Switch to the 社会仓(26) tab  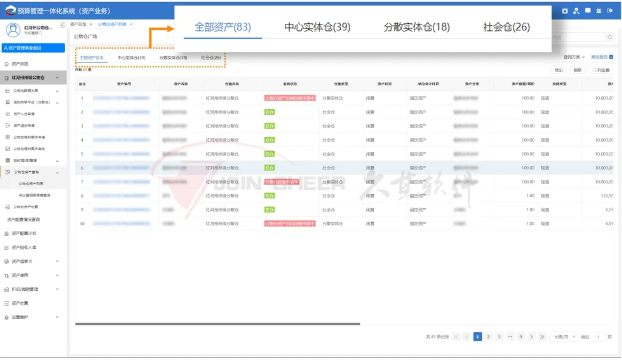point(211,58)
